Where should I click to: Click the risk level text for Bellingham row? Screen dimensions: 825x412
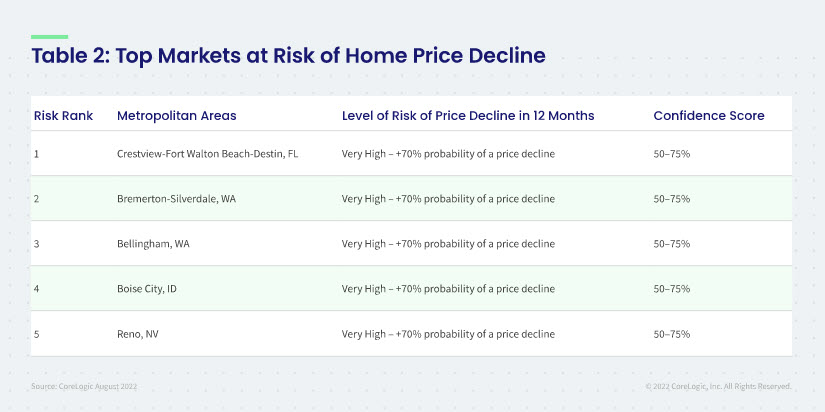[x=448, y=244]
